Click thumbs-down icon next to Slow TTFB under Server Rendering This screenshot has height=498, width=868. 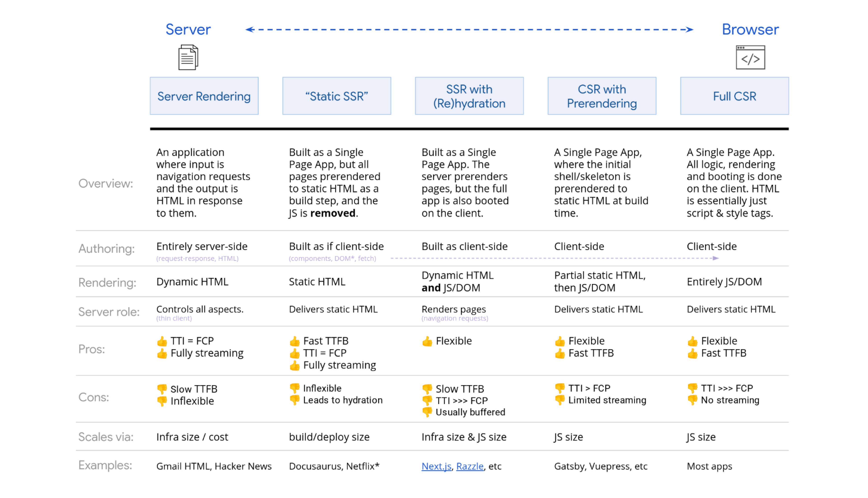162,389
